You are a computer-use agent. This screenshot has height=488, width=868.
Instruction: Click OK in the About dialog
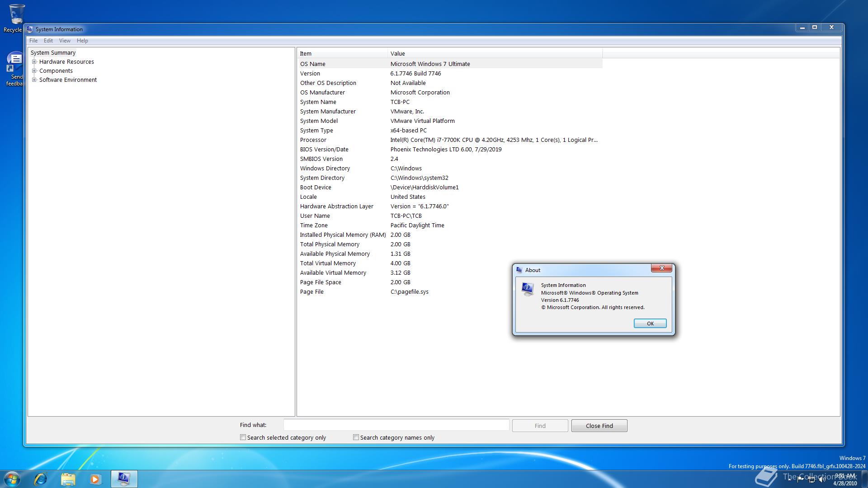coord(650,324)
